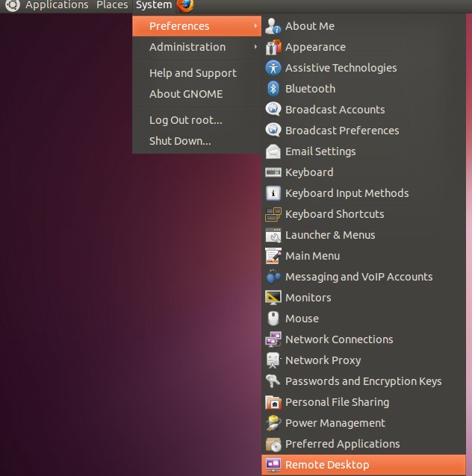Screen dimensions: 472x476
Task: Open Launcher & Menus label
Action: pos(330,235)
